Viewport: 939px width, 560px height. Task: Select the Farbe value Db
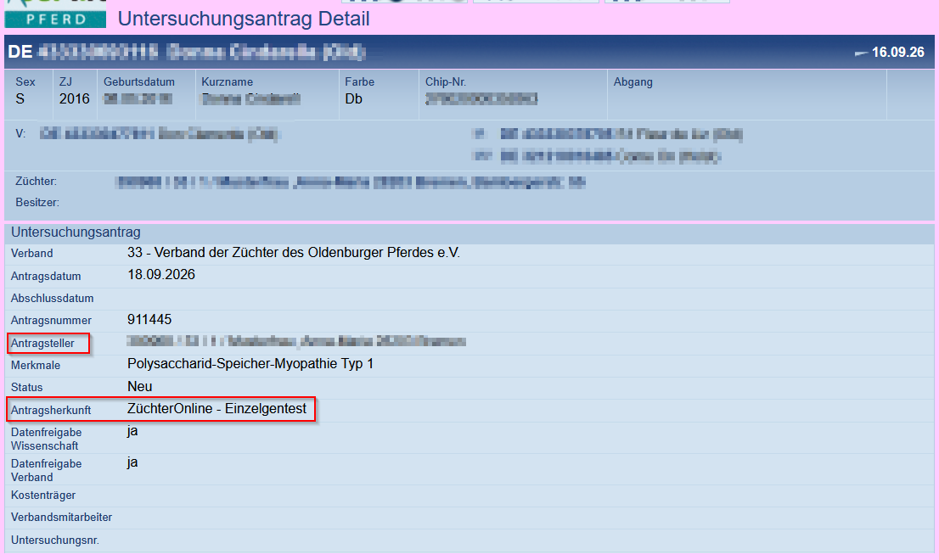click(353, 98)
